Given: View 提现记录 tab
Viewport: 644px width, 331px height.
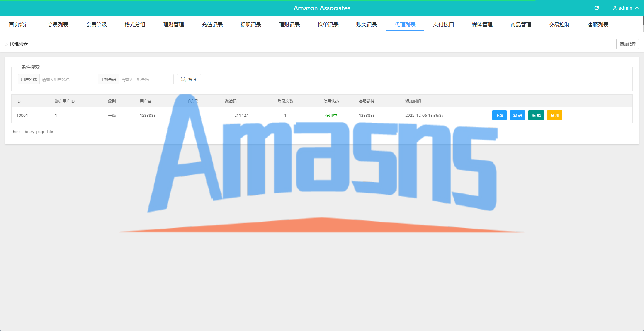Looking at the screenshot, I should tap(251, 25).
